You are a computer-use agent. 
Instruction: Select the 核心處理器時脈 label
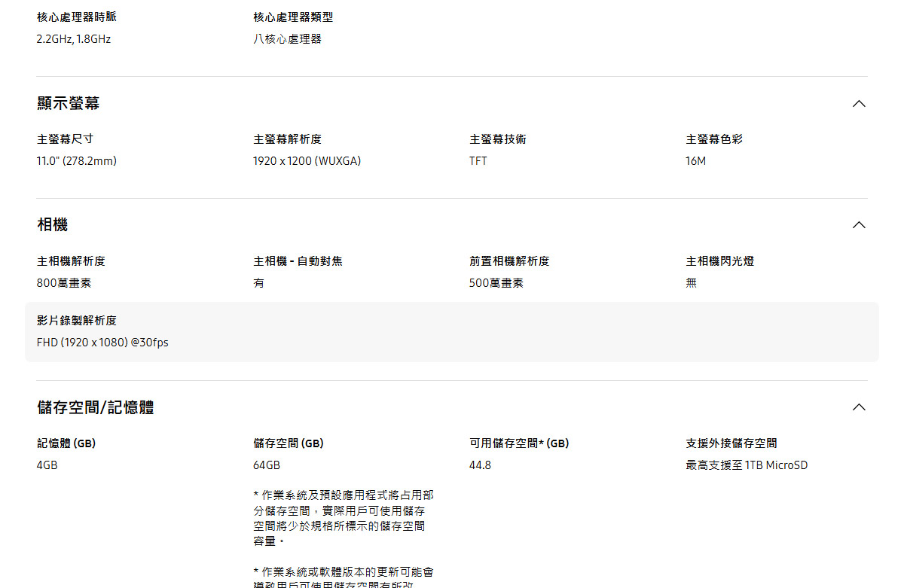coord(77,17)
